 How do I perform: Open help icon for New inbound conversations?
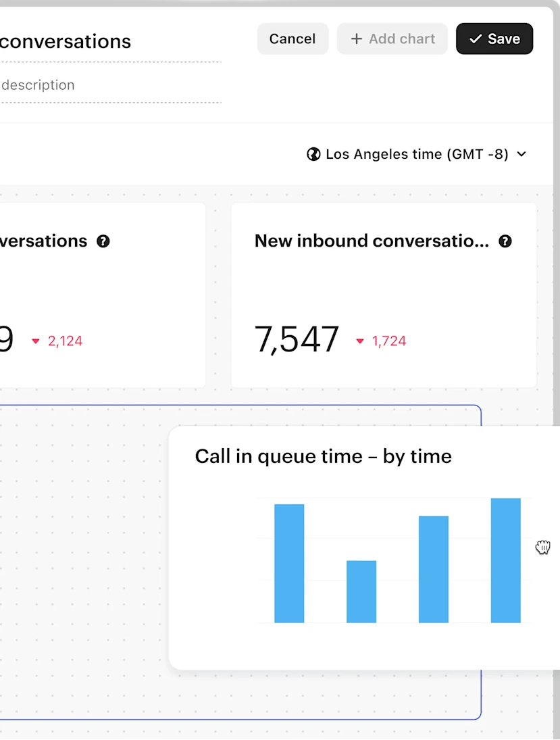(x=505, y=241)
